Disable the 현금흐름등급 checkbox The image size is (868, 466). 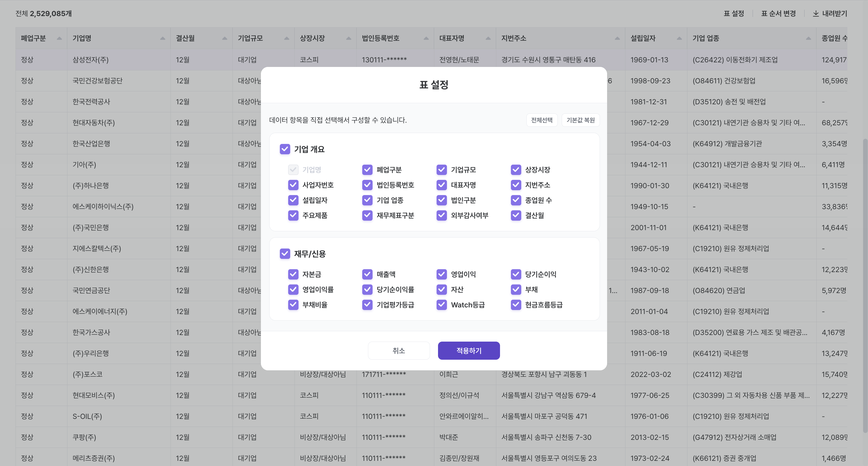click(x=516, y=305)
